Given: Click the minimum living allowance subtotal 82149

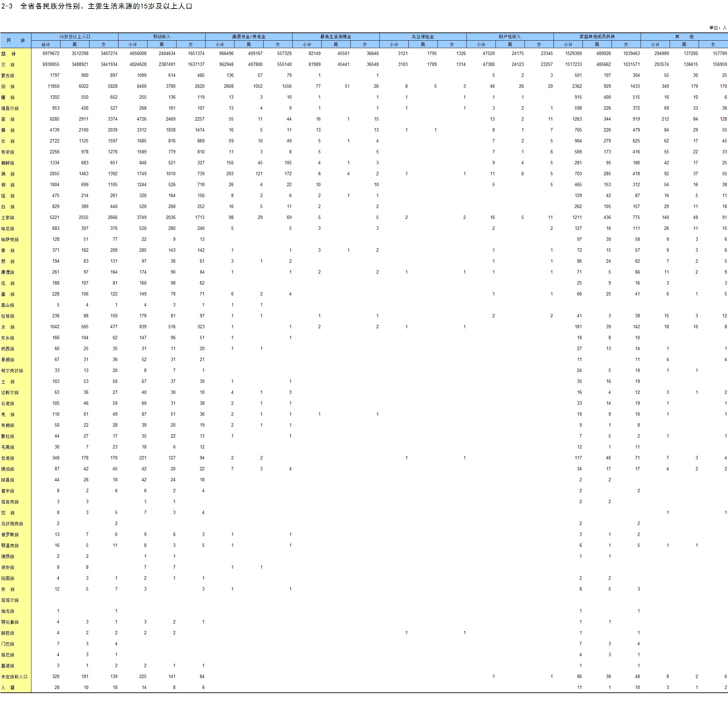Looking at the screenshot, I should click(x=314, y=54).
